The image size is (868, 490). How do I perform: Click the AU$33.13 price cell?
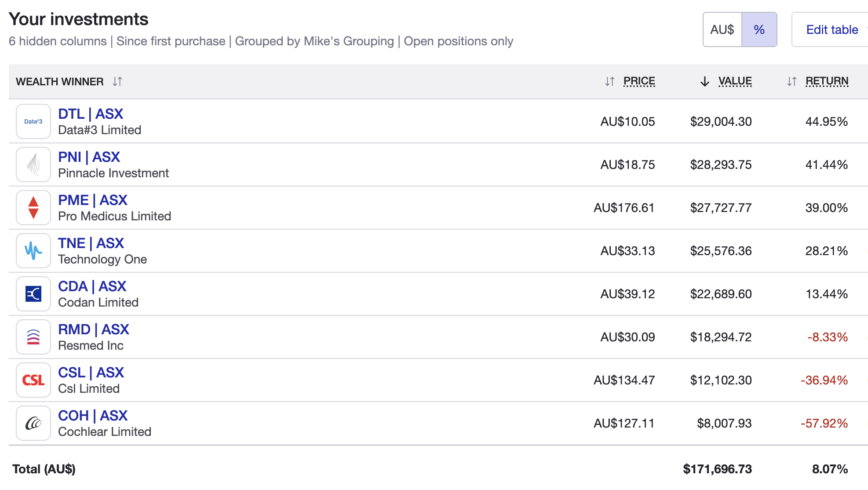pyautogui.click(x=628, y=251)
